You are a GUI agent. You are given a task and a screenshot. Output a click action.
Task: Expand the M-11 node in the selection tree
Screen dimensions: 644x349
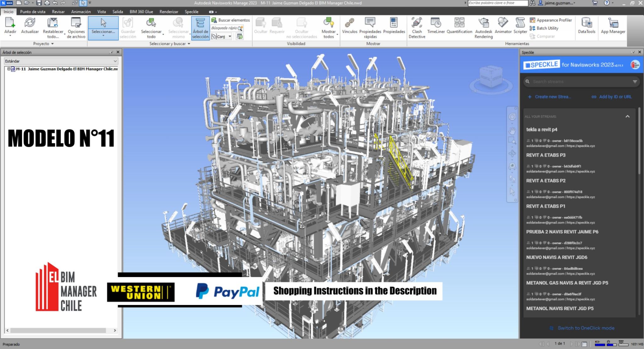tap(8, 69)
